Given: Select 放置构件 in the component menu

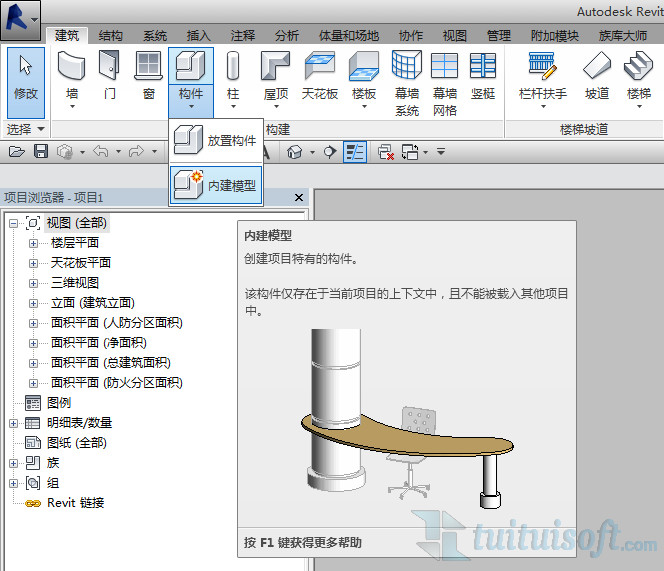Looking at the screenshot, I should click(x=217, y=141).
